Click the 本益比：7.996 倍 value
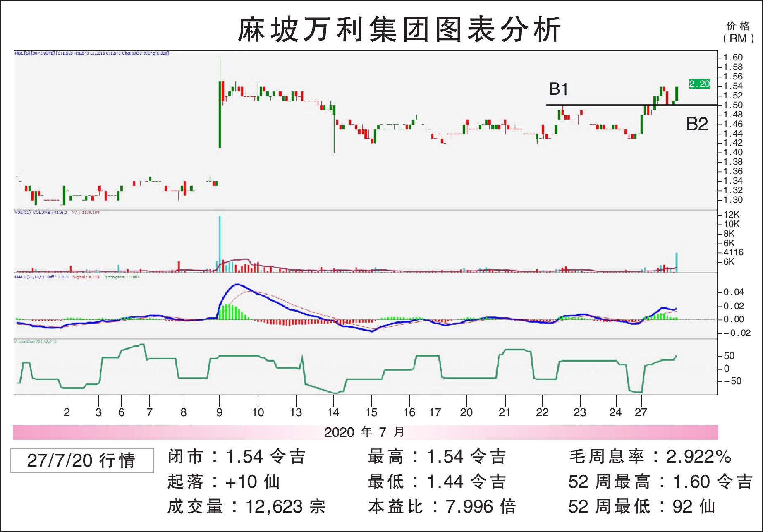 442,506
